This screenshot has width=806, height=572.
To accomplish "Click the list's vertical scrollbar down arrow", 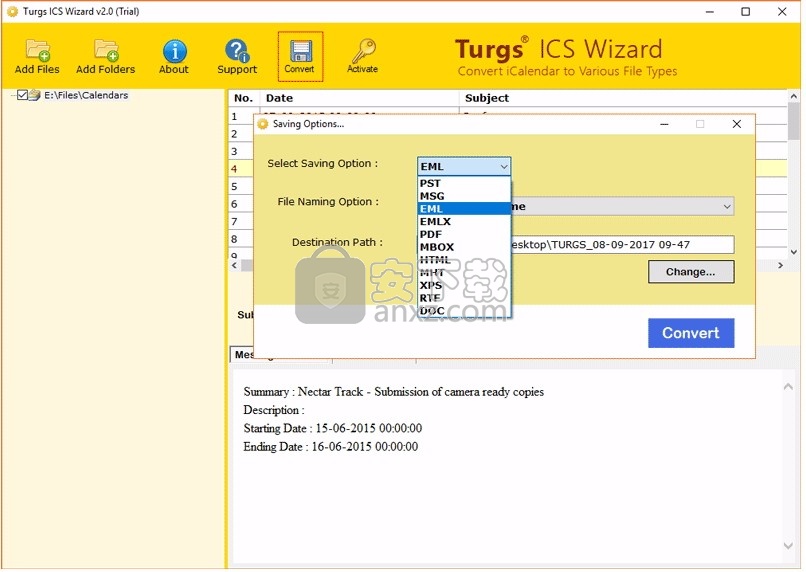I will (794, 252).
